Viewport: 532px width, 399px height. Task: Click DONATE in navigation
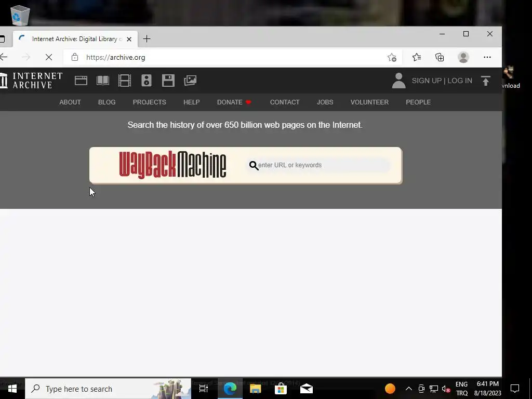click(234, 102)
